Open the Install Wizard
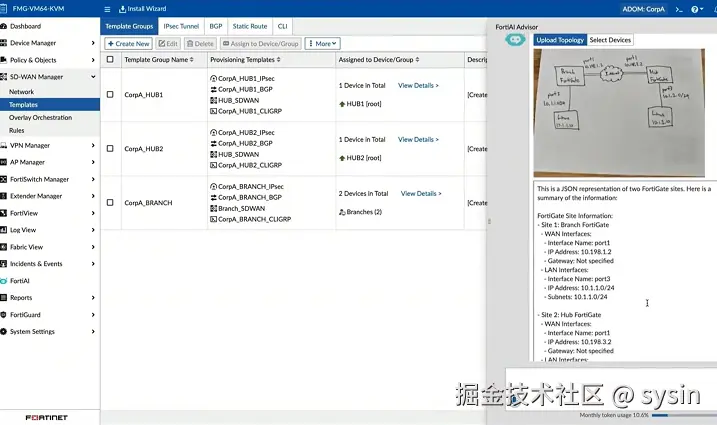Screen dimensions: 717x425 tap(142, 9)
